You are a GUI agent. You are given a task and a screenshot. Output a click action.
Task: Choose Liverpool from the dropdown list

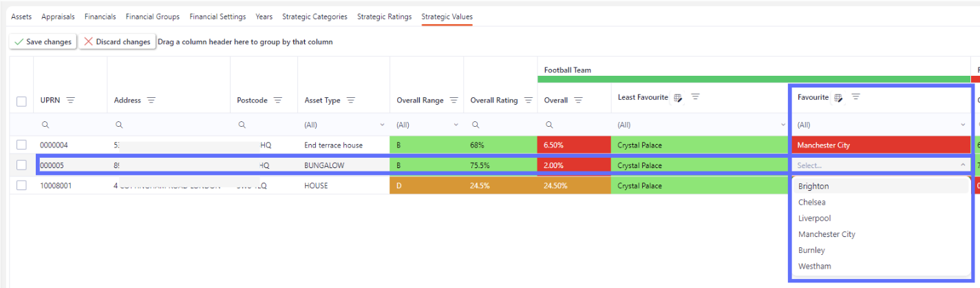pos(881,218)
